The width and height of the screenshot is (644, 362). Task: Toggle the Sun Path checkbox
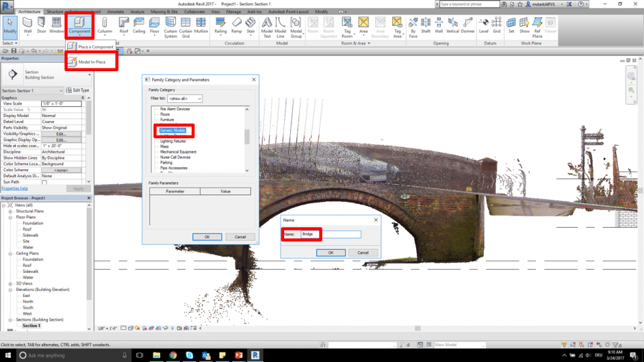[x=44, y=182]
